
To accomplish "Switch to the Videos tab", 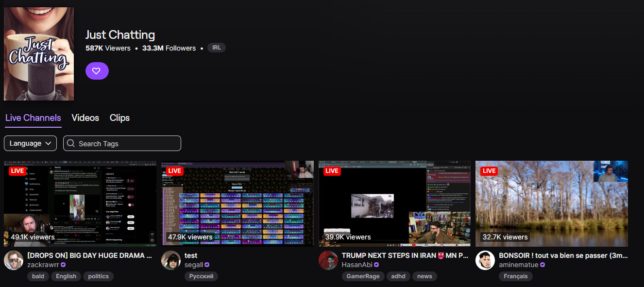I will tap(85, 118).
